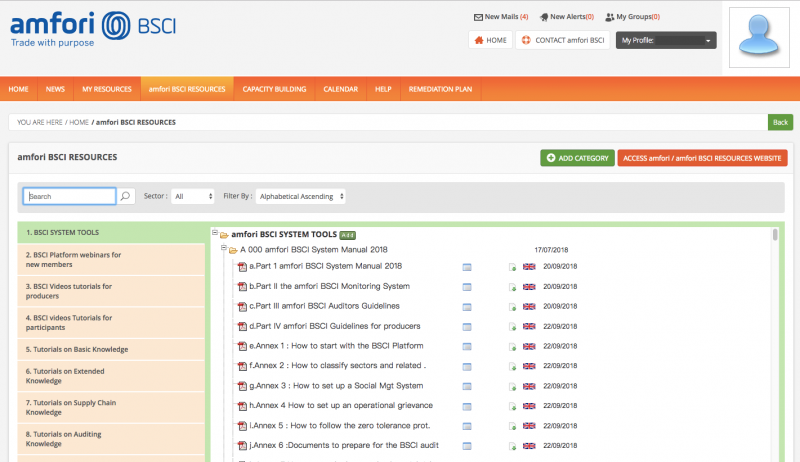Click the search magnifier icon
The width and height of the screenshot is (800, 462).
126,197
